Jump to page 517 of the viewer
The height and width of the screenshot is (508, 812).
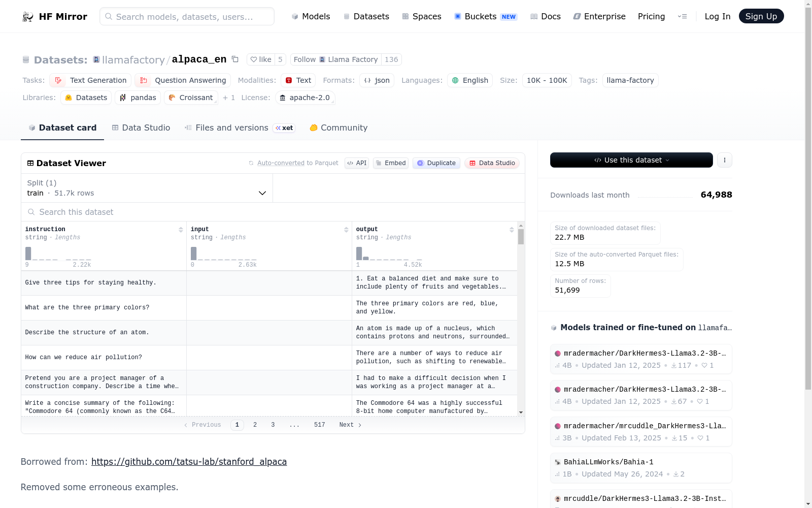[320, 425]
